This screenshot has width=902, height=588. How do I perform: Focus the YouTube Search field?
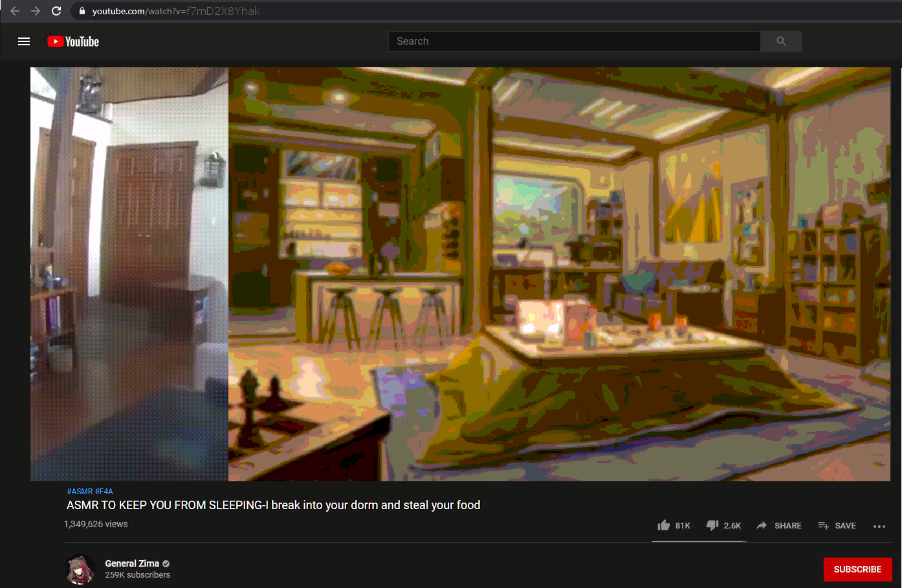[x=574, y=41]
